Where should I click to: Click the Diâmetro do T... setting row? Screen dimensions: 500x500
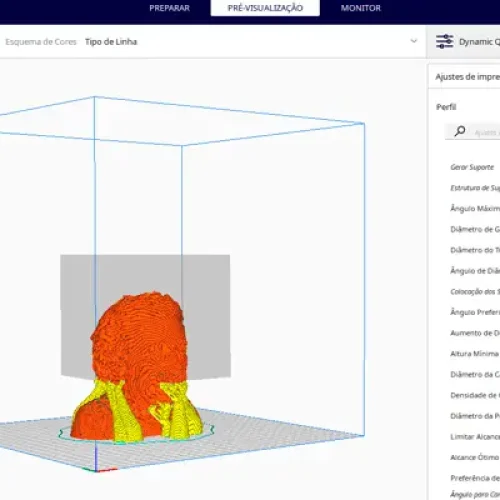coord(475,250)
